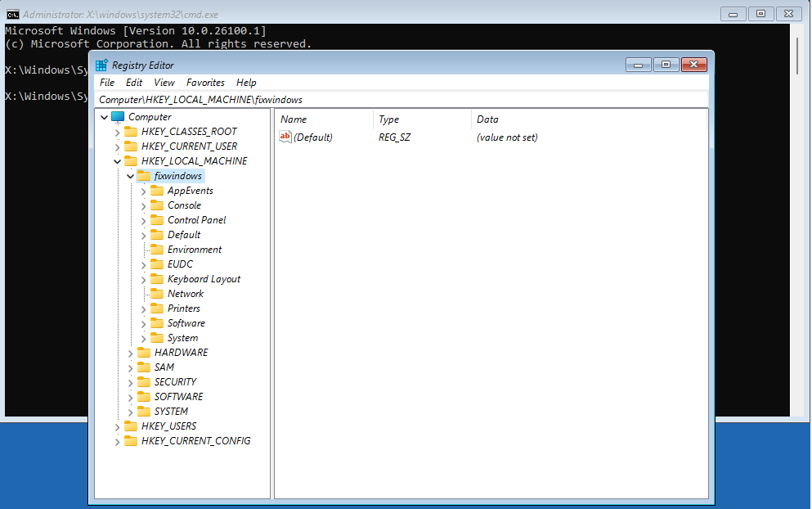812x509 pixels.
Task: Expand the Software subkey arrow under fixwindows
Action: tap(143, 324)
